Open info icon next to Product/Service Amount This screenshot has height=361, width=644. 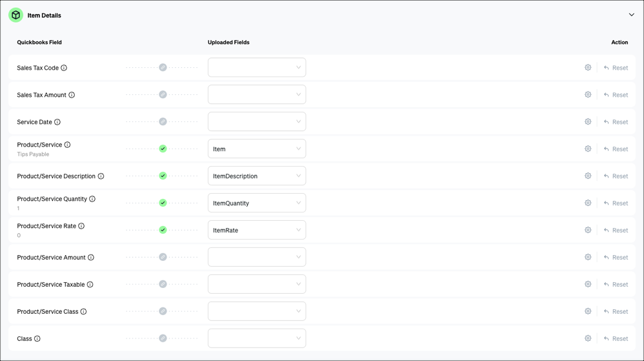(x=91, y=258)
